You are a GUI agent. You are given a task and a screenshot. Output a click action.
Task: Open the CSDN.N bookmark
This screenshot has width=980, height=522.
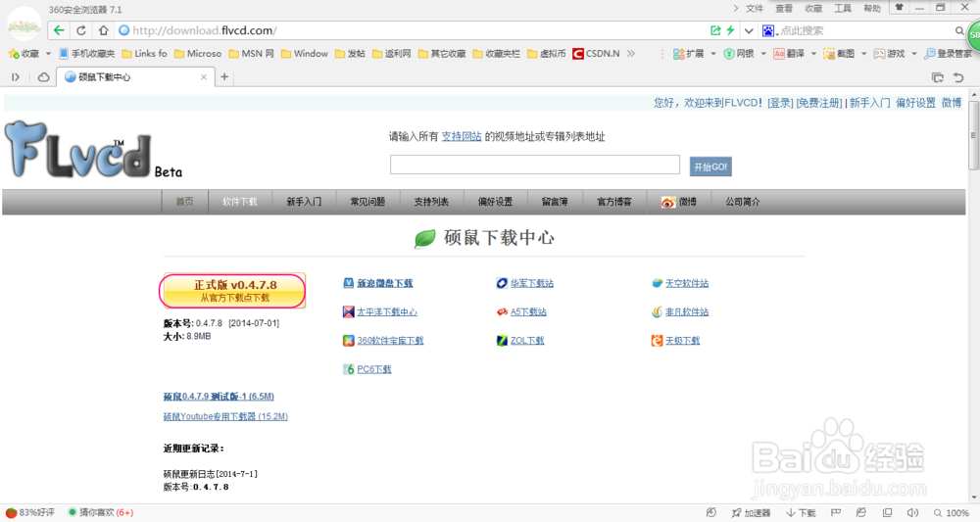(596, 54)
